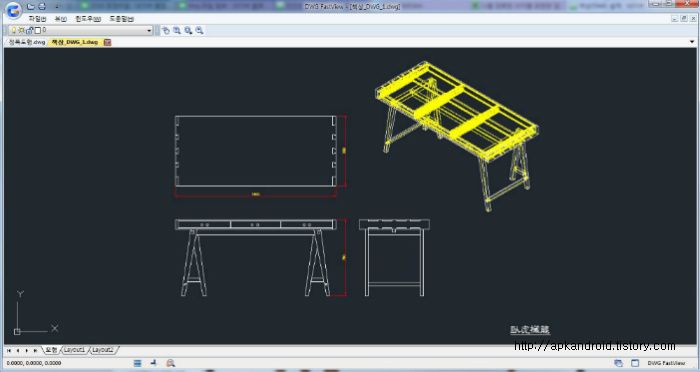Click the cascade windows status bar icon
The width and height of the screenshot is (700, 372).
click(x=618, y=363)
